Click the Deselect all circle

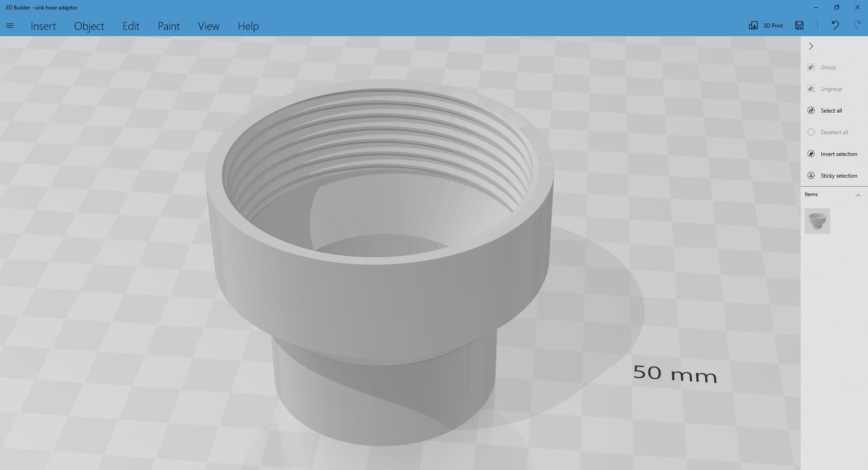pyautogui.click(x=811, y=132)
